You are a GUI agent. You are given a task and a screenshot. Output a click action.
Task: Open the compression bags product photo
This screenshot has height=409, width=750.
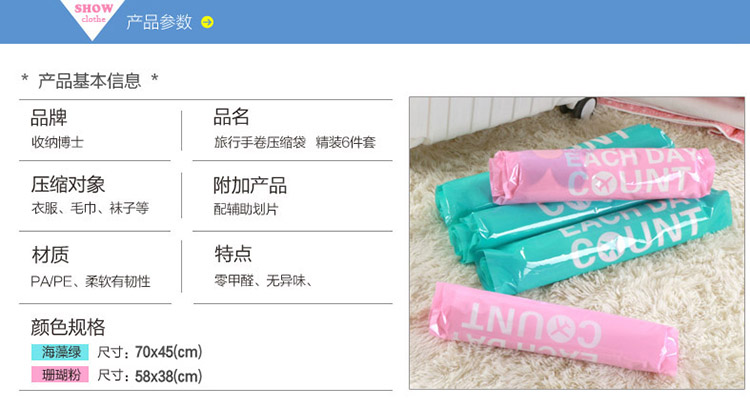click(577, 243)
